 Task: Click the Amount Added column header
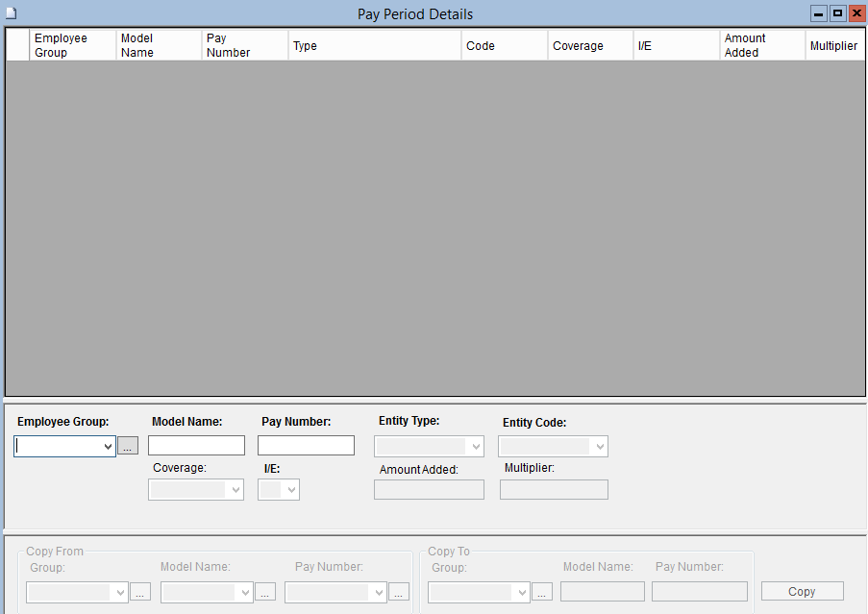[x=761, y=45]
